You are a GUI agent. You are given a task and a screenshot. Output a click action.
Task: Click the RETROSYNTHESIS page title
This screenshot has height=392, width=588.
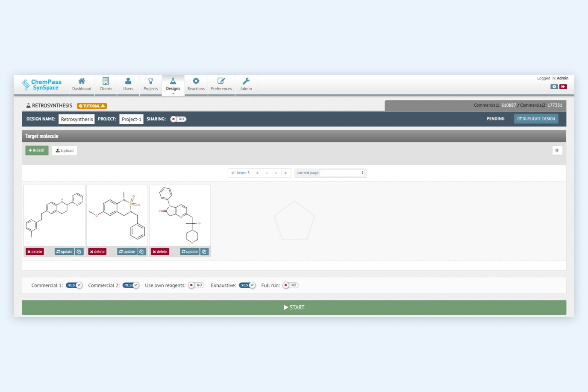click(x=52, y=105)
